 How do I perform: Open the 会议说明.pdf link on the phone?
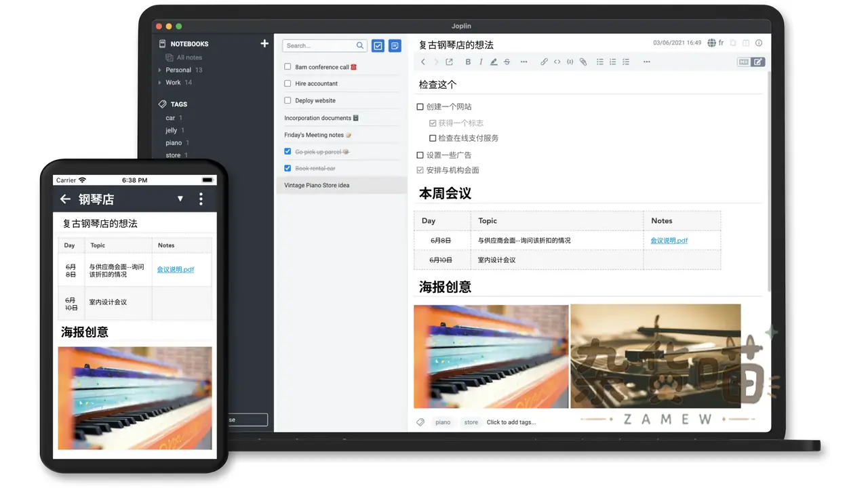click(176, 269)
